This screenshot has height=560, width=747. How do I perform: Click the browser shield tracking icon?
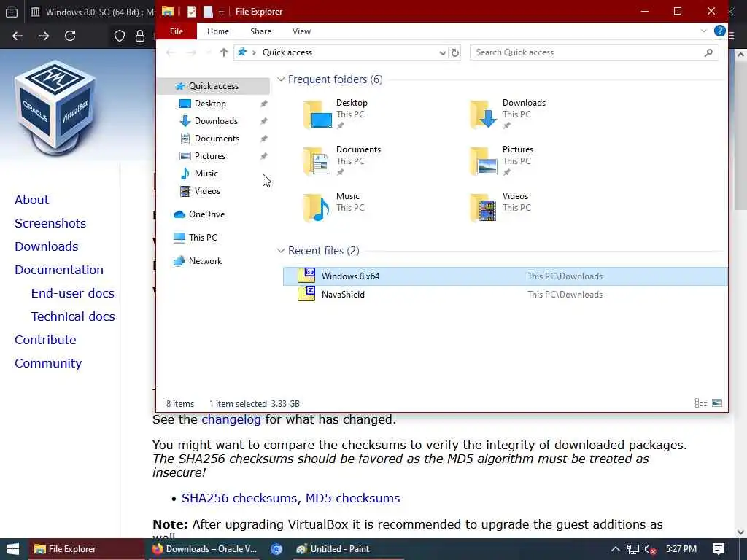119,36
